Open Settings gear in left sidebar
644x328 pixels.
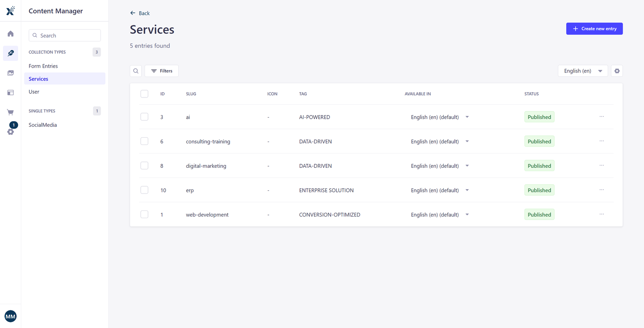pos(10,132)
